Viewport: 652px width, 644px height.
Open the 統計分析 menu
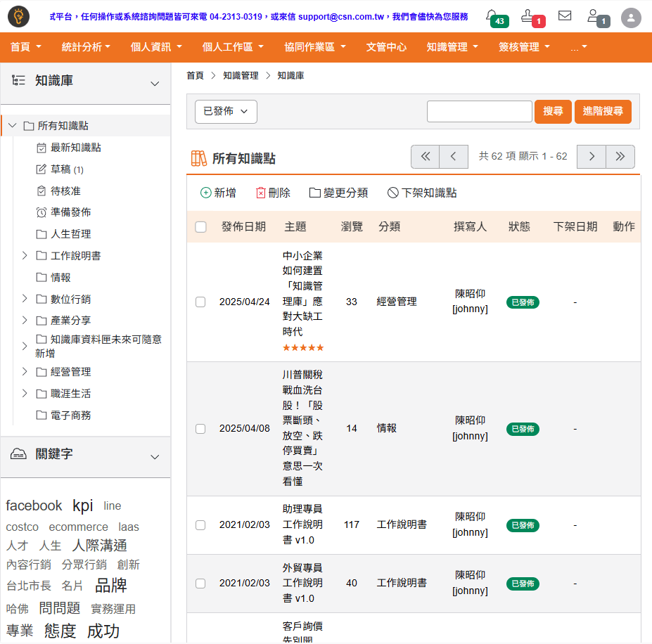(86, 47)
